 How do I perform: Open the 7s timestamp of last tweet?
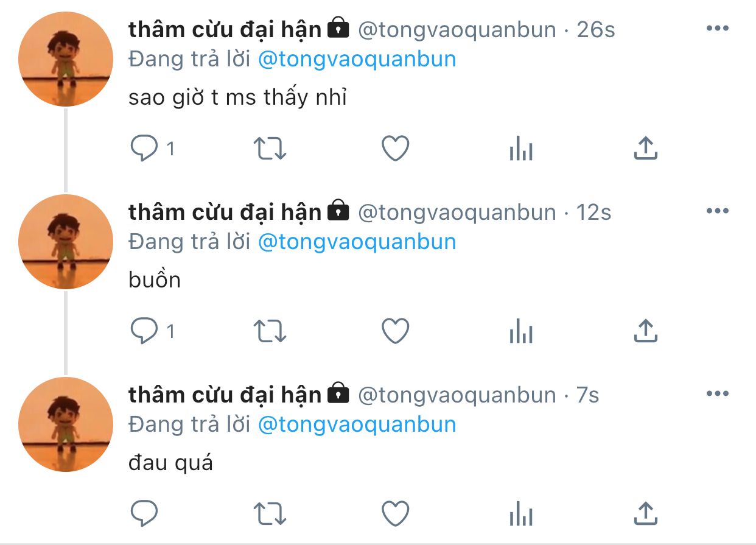(x=588, y=395)
